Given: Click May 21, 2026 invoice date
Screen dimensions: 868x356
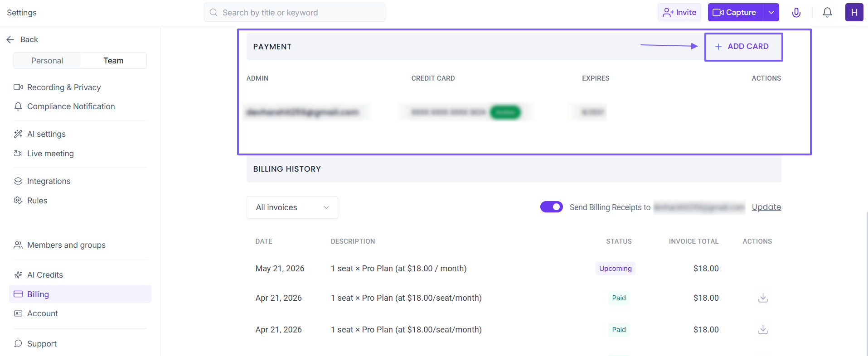Looking at the screenshot, I should [280, 269].
